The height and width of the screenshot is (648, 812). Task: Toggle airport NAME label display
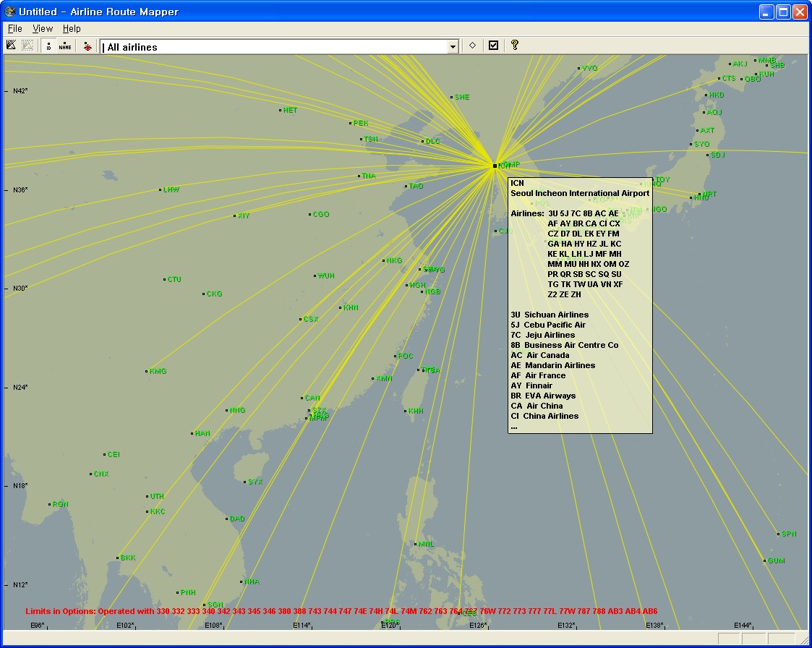64,45
